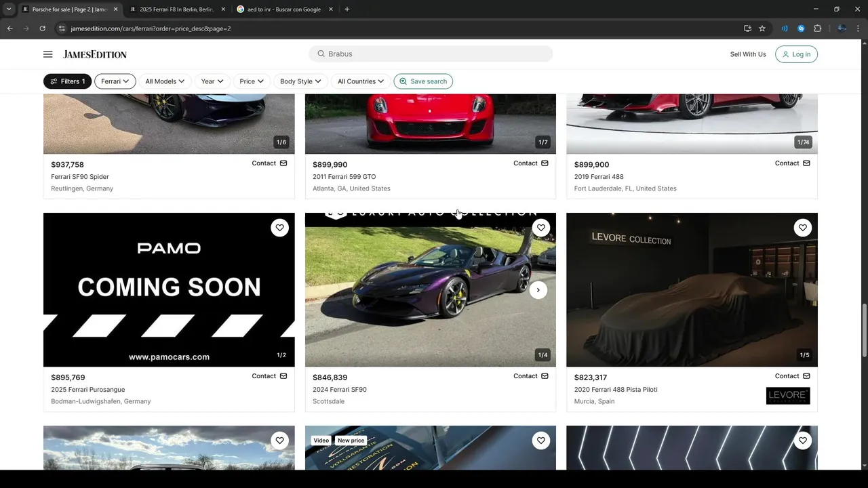This screenshot has height=488, width=868.
Task: Click the Log in button
Action: 796,54
